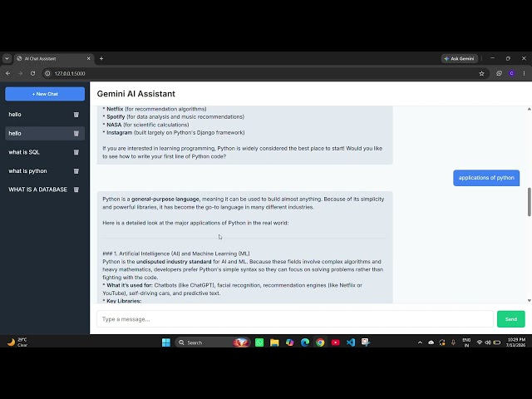Click the Gemini AI Assistant heading
This screenshot has height=399, width=532.
point(136,94)
